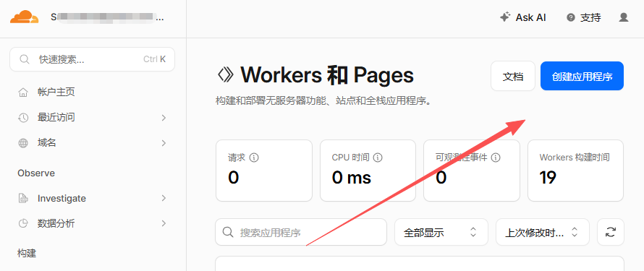The image size is (644, 271).
Task: Expand the 数据分析 chevron
Action: coord(164,223)
